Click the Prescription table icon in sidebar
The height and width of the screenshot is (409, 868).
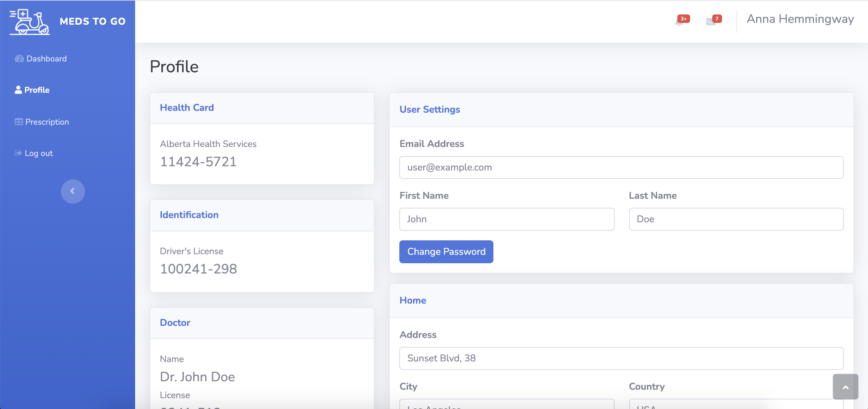pyautogui.click(x=18, y=122)
